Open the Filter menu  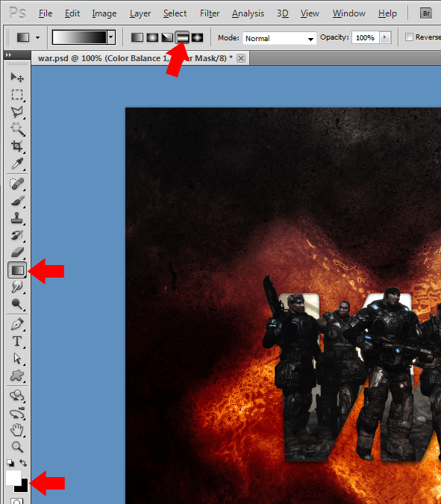coord(210,13)
